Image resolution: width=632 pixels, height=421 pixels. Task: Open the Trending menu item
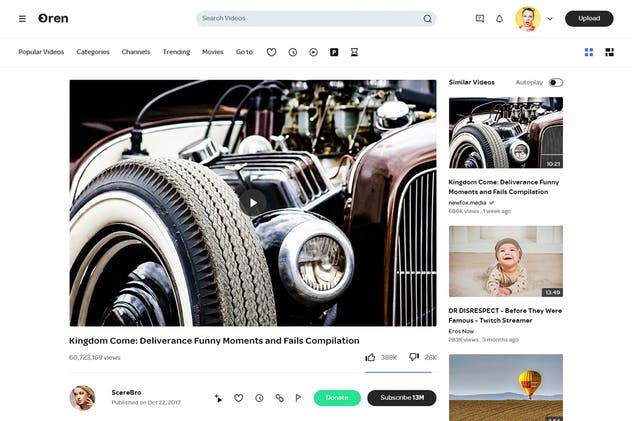[176, 52]
